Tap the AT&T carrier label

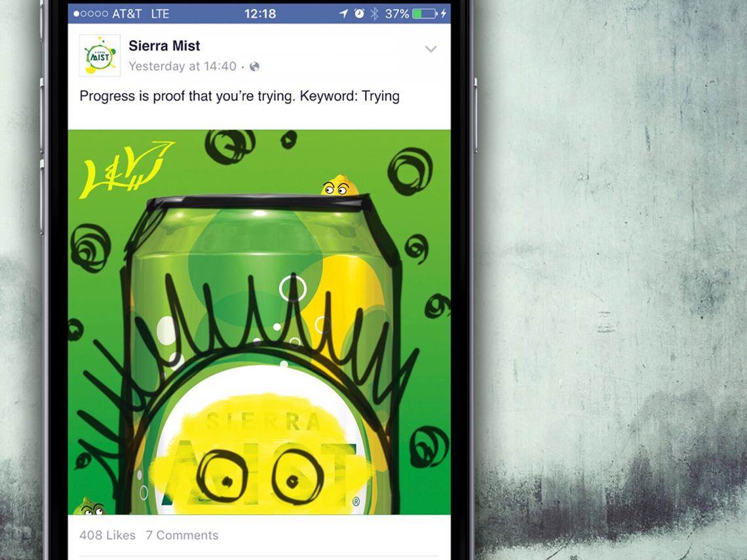(x=126, y=14)
